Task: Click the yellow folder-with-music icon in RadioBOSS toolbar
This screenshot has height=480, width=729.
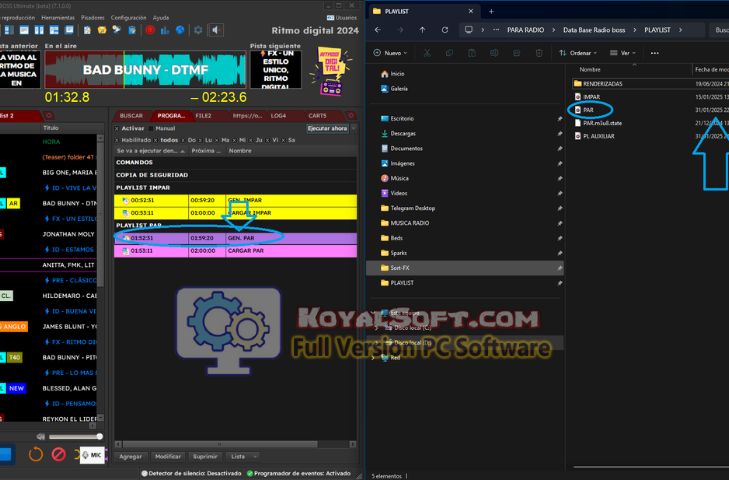Action: tap(102, 30)
